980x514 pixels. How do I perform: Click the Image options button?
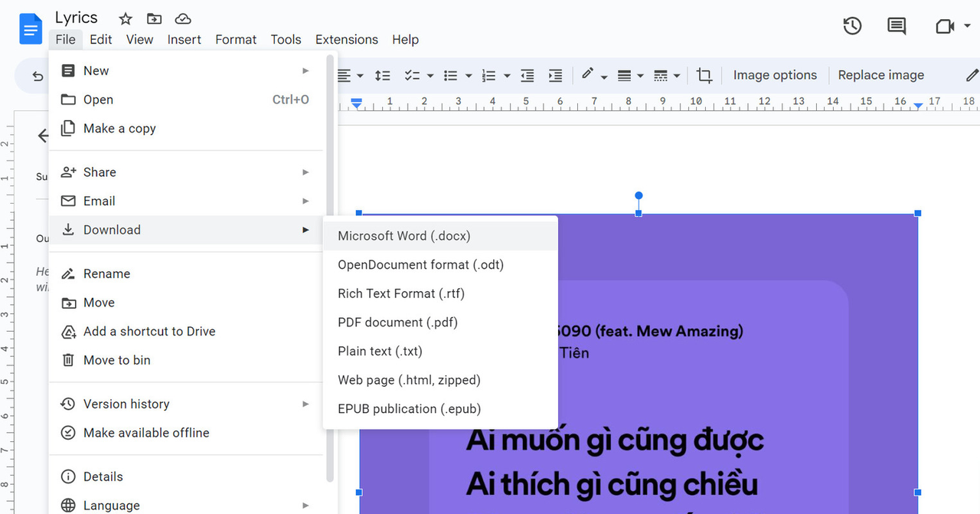click(775, 75)
